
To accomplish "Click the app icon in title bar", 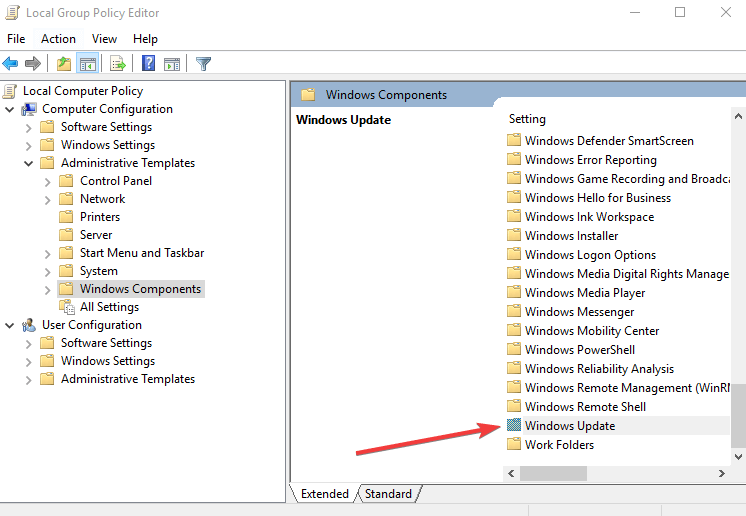I will tap(12, 13).
